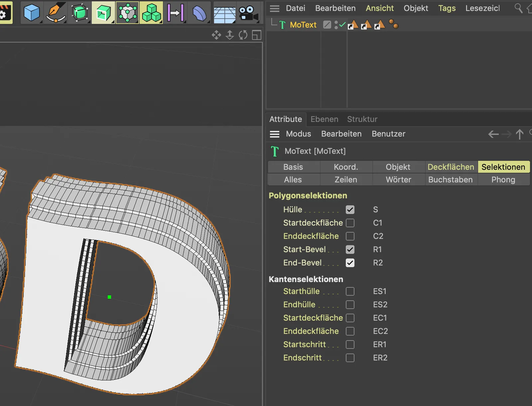Screen dimensions: 532x406
Task: Go back with the Attribute Manager left arrow
Action: tap(493, 134)
